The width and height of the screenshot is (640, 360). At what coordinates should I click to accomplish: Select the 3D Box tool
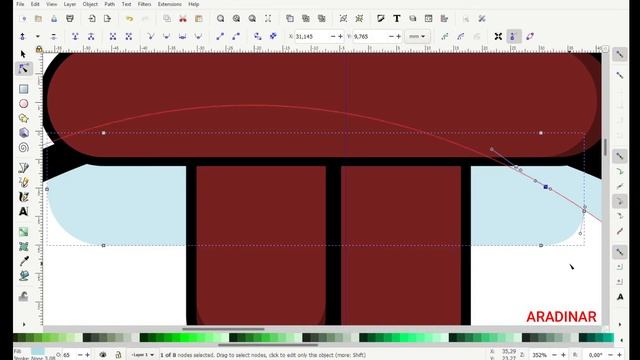pos(23,133)
